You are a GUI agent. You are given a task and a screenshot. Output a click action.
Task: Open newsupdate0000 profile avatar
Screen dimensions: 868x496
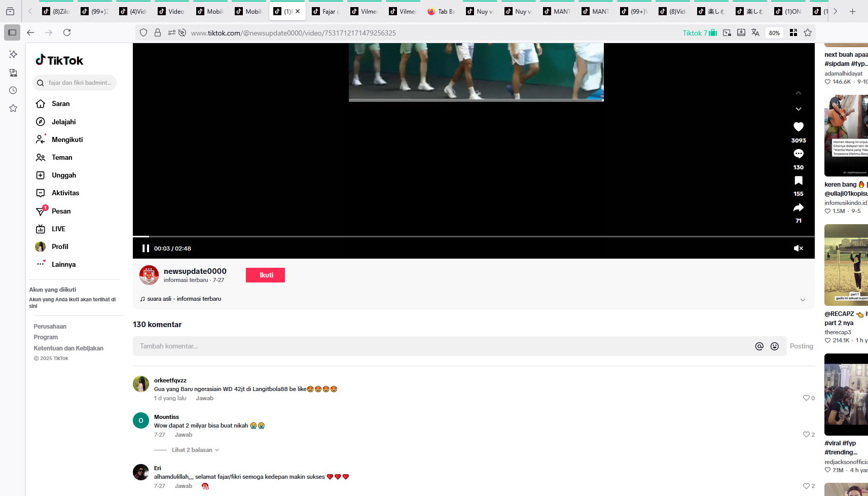click(x=149, y=275)
